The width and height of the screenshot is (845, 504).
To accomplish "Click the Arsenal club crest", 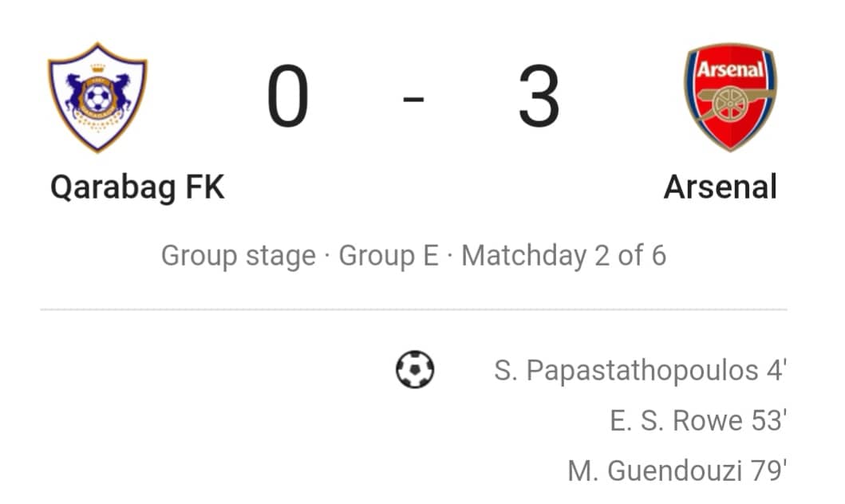I will pyautogui.click(x=731, y=97).
